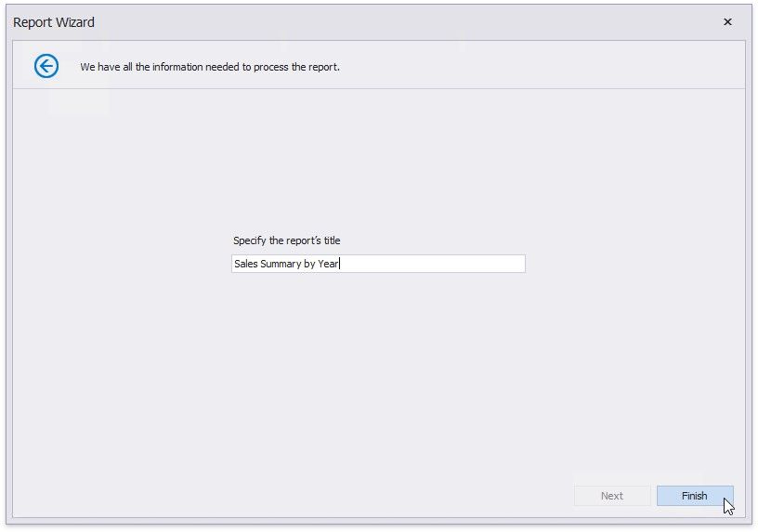Click the blue back arrow icon

(x=46, y=66)
